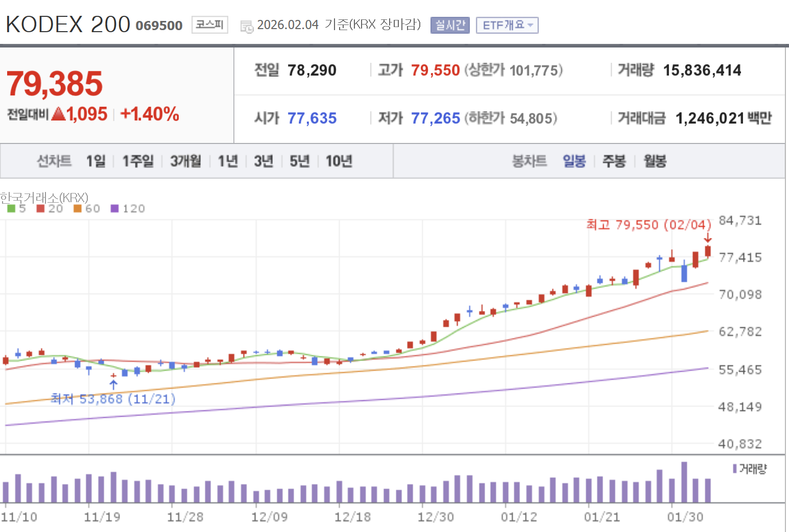Click the 11/10 date axis label
This screenshot has width=789, height=532.
pos(19,517)
